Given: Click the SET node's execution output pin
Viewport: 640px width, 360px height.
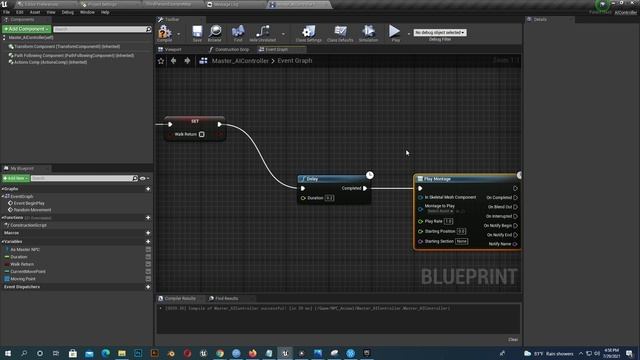Looking at the screenshot, I should [x=220, y=124].
